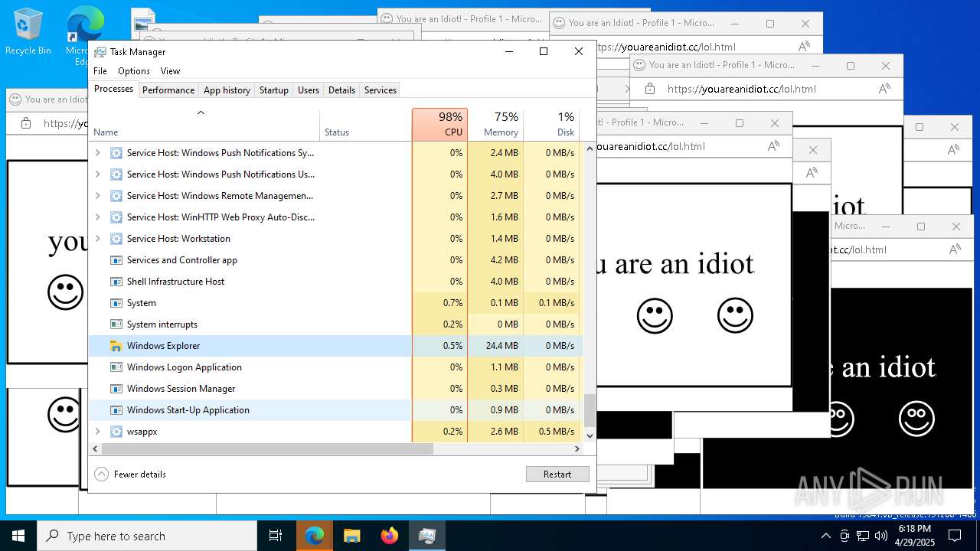The height and width of the screenshot is (551, 980).
Task: Click the Windows Remote Management service icon
Action: coord(116,196)
